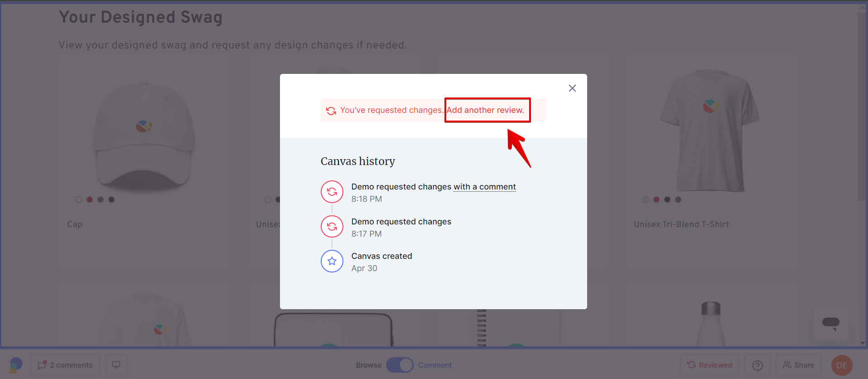Select the white swatch under Tri-Blend T-Shirt
868x379 pixels.
[646, 199]
